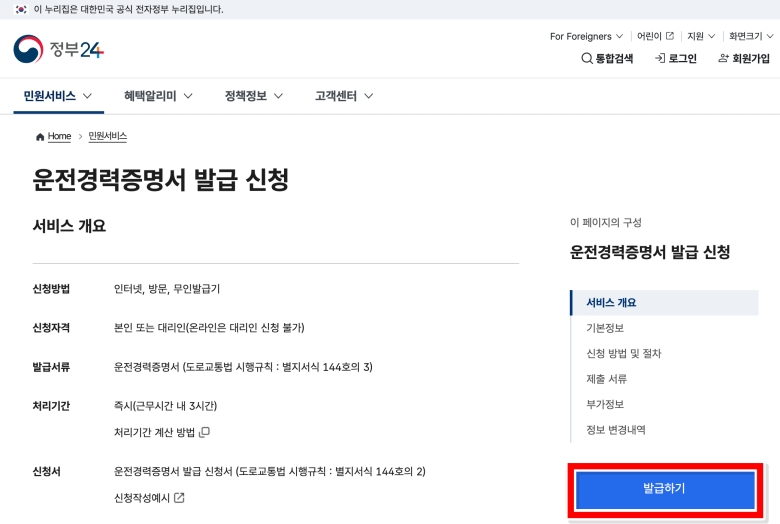Click the external link icon beside 신청작성예시
780x524 pixels.
pos(179,498)
